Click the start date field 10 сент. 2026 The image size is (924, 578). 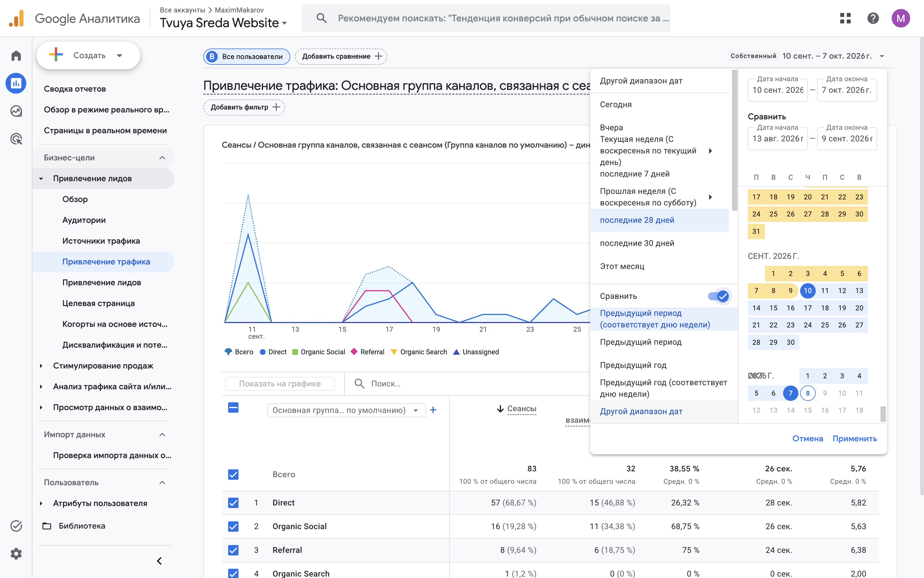click(x=777, y=90)
